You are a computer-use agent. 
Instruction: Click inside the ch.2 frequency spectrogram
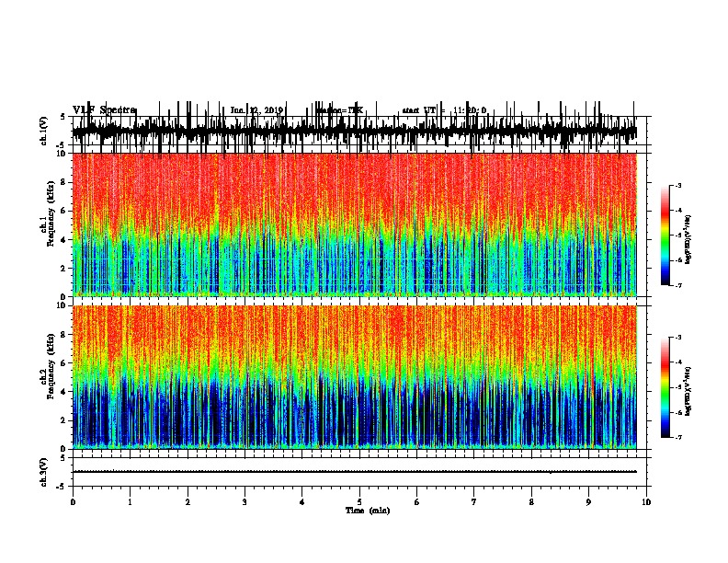tap(354, 377)
